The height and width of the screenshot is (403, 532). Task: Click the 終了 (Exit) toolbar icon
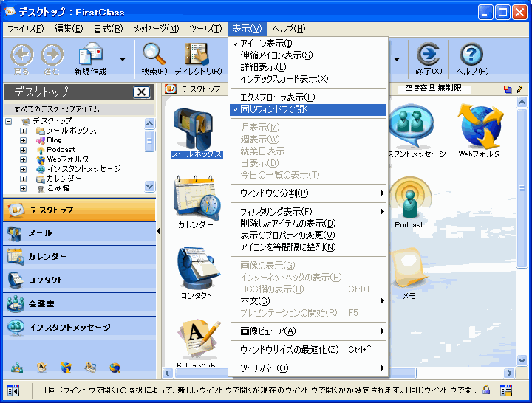click(428, 58)
